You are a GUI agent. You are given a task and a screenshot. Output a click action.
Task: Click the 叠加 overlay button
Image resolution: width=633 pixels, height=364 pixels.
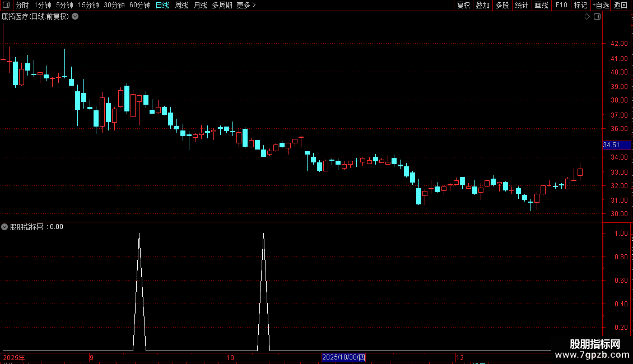pos(482,5)
